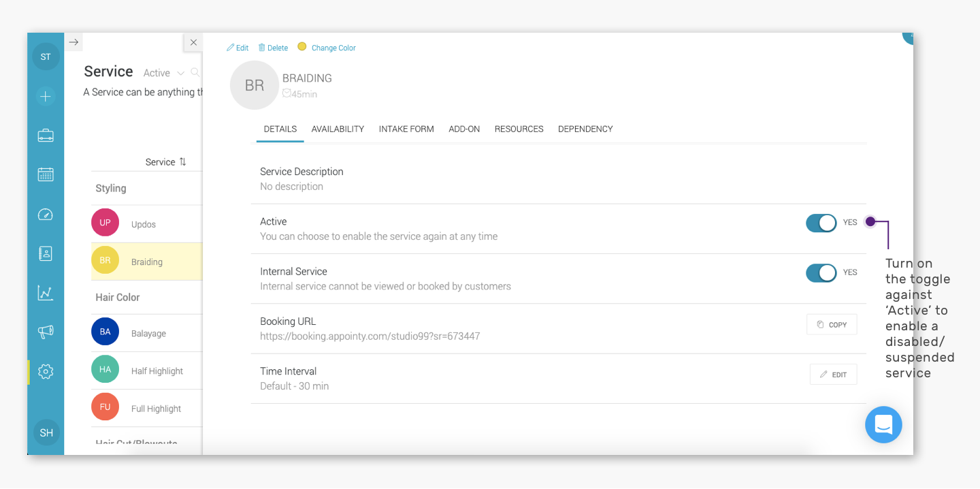
Task: Open the dashboard gauge icon
Action: (46, 215)
